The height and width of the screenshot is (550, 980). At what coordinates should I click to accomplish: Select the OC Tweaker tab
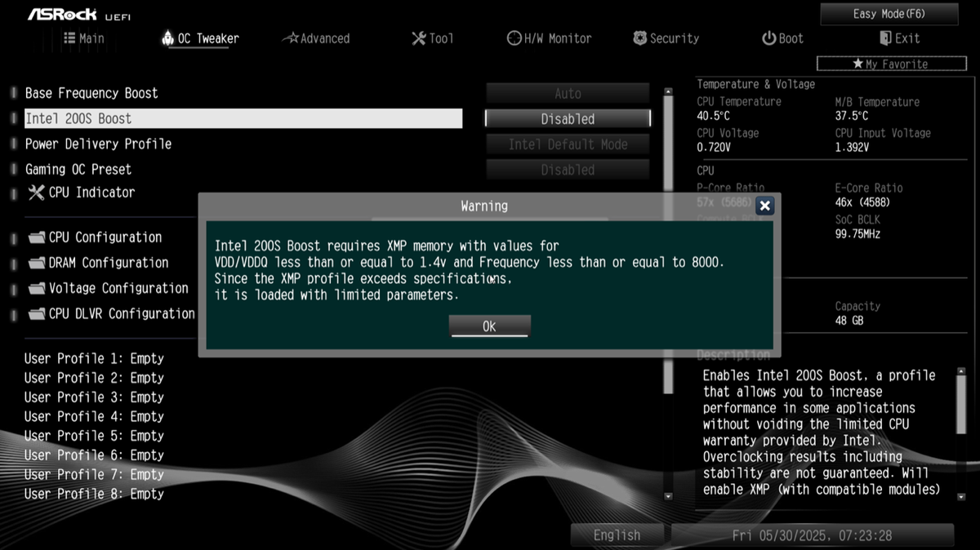[201, 38]
